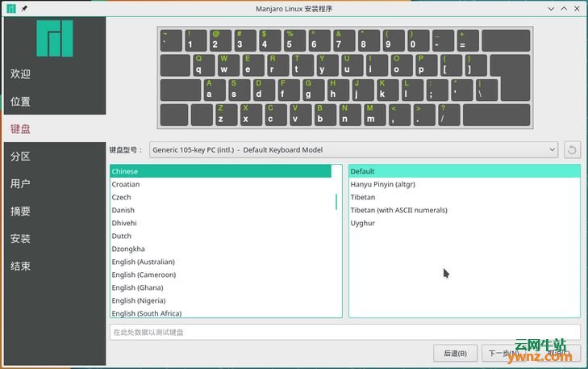The image size is (588, 369).
Task: Maximize the installer window
Action: (x=564, y=8)
